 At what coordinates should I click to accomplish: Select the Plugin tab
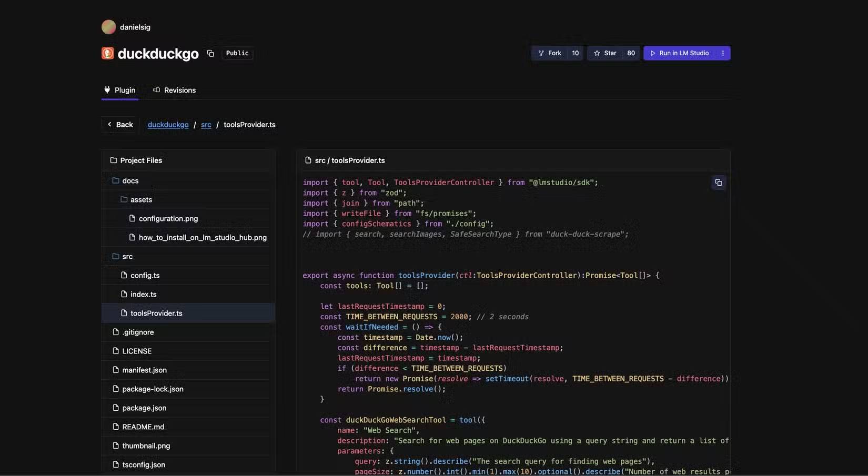(125, 90)
